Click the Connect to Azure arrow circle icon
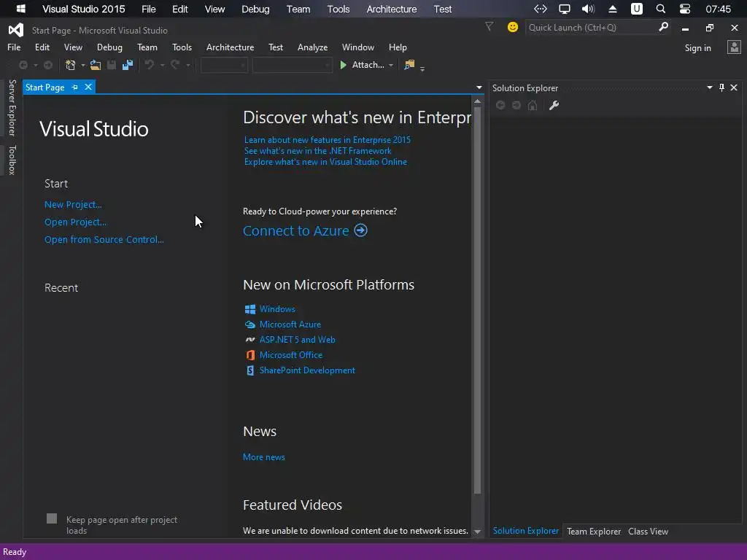 [360, 230]
